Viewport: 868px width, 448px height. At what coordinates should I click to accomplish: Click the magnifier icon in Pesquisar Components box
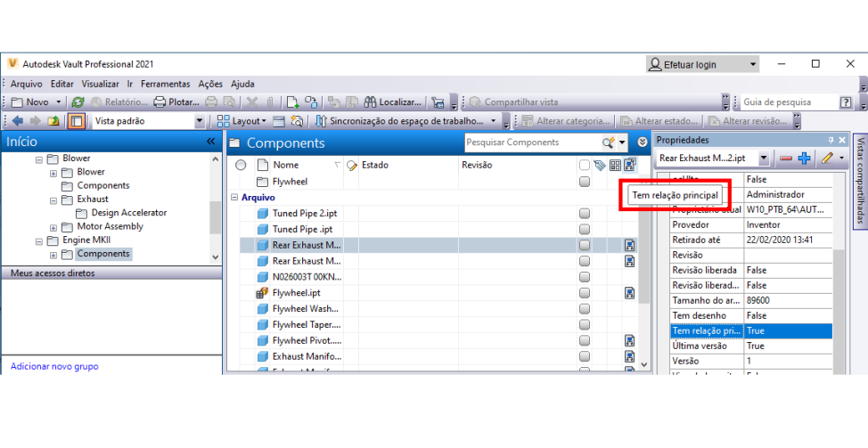coord(608,143)
